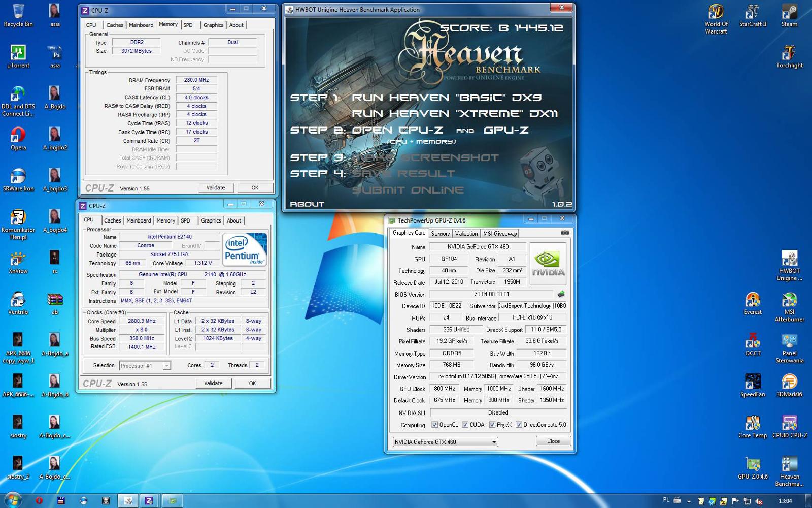Open SpeedFan desktop shortcut
Screen dimensions: 812x508
(x=753, y=385)
